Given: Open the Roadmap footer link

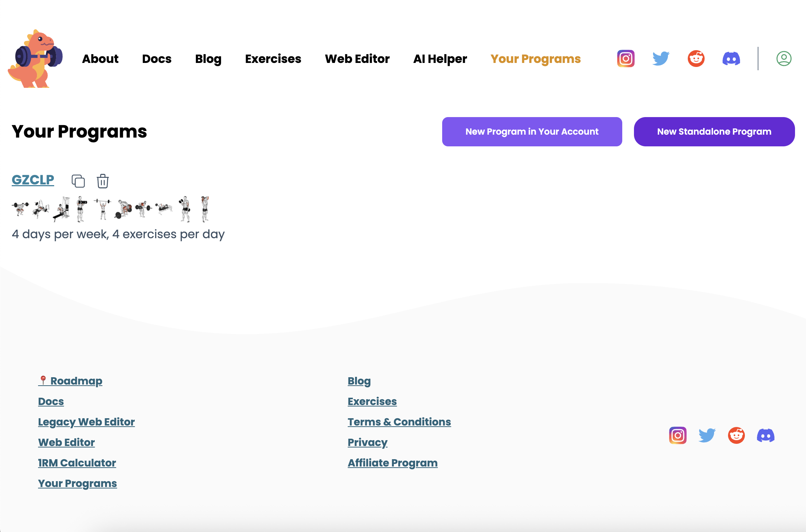Looking at the screenshot, I should pyautogui.click(x=70, y=381).
